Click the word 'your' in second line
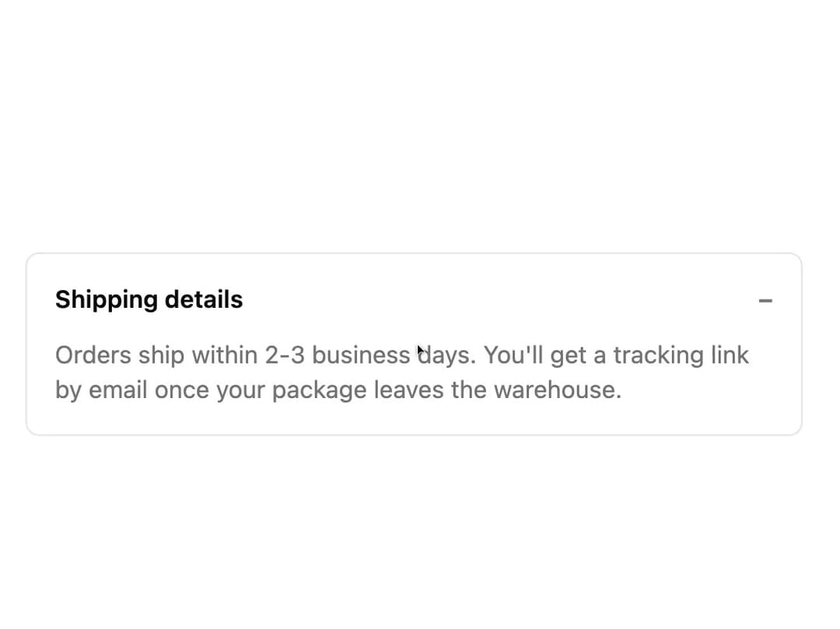Image resolution: width=840 pixels, height=629 pixels. [x=240, y=391]
